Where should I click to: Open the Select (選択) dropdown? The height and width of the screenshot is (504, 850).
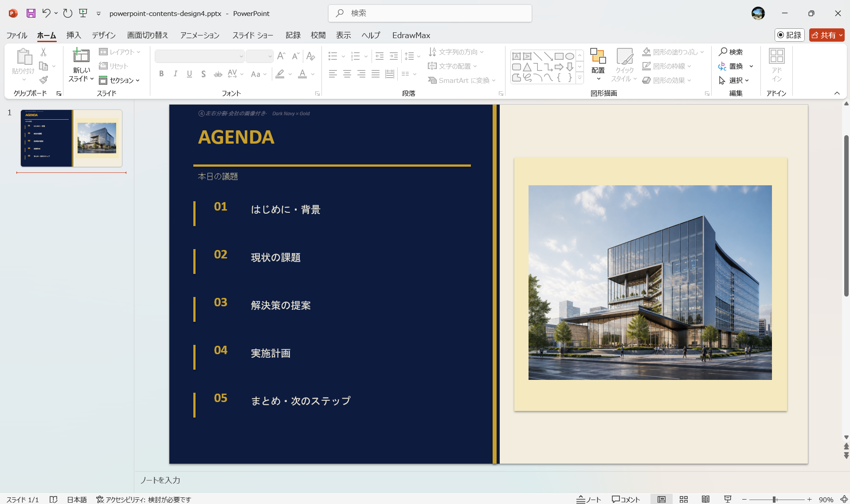[734, 80]
